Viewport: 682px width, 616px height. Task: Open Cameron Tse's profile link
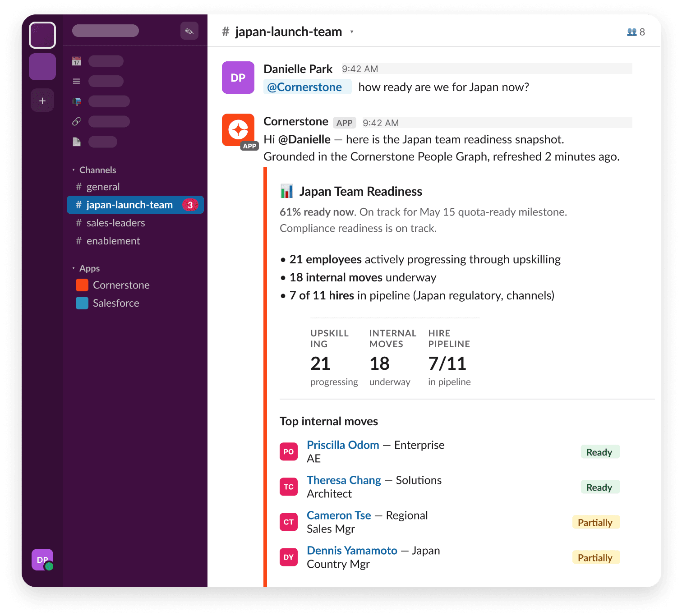pos(339,515)
